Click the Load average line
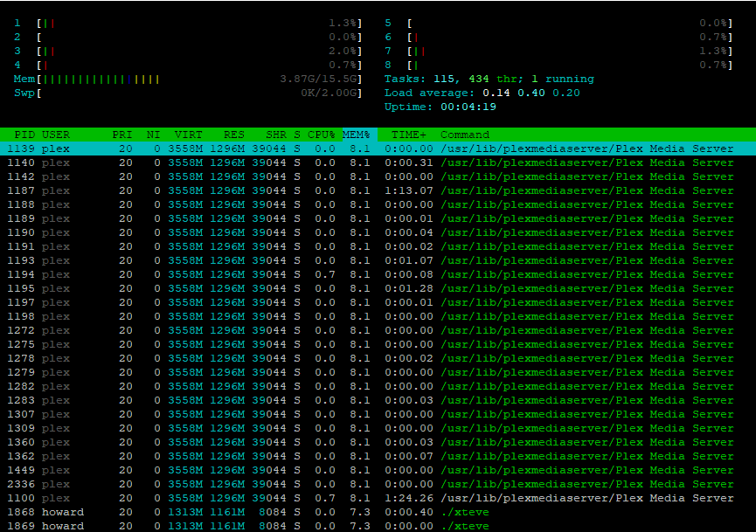 (x=482, y=93)
